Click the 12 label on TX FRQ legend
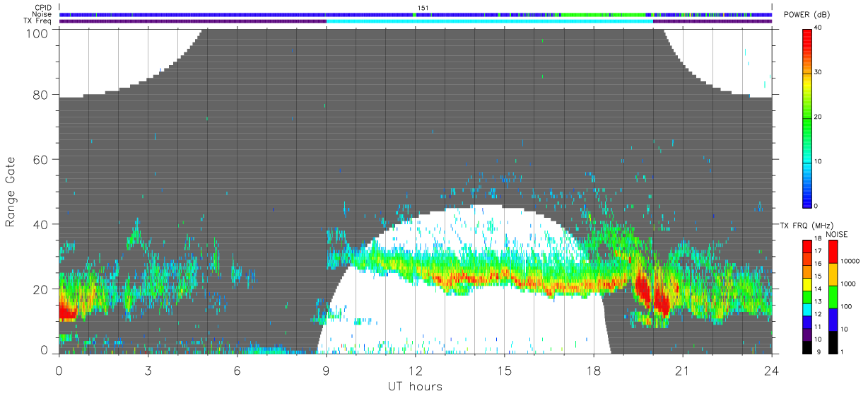 pos(816,314)
